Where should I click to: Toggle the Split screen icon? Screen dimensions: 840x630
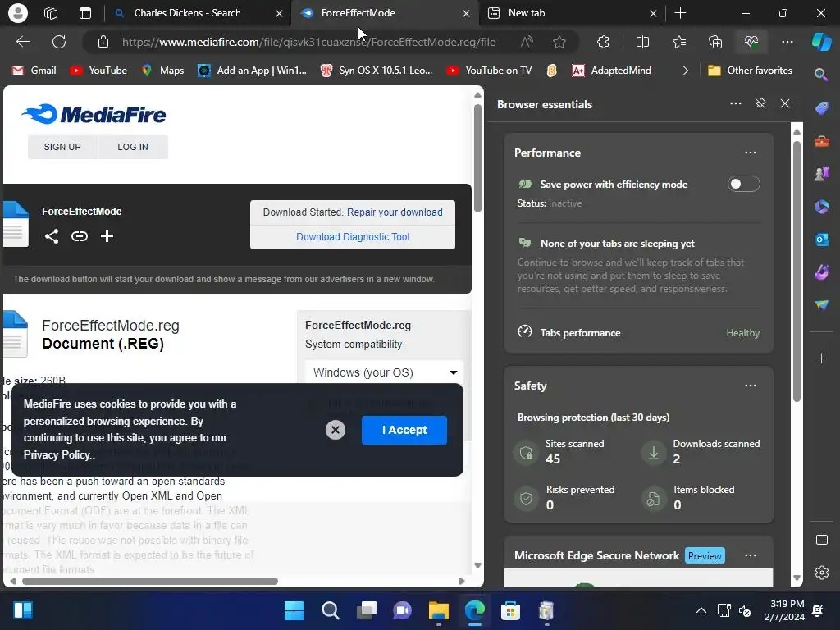642,42
